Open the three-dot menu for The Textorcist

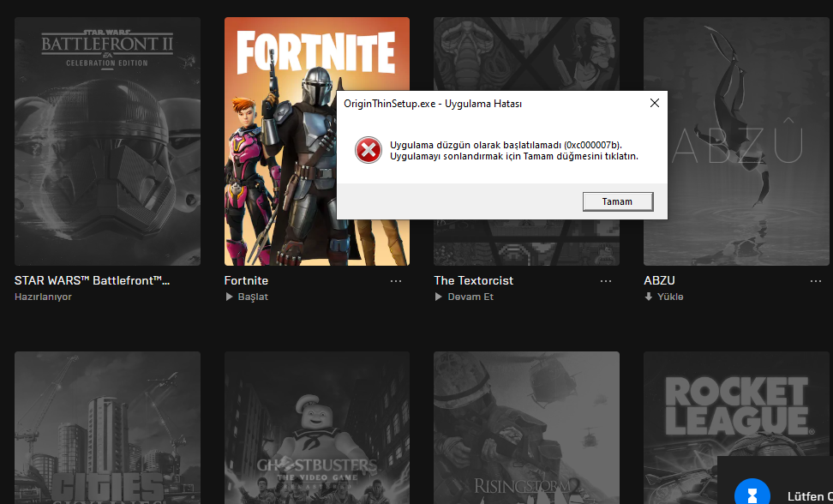pos(606,281)
